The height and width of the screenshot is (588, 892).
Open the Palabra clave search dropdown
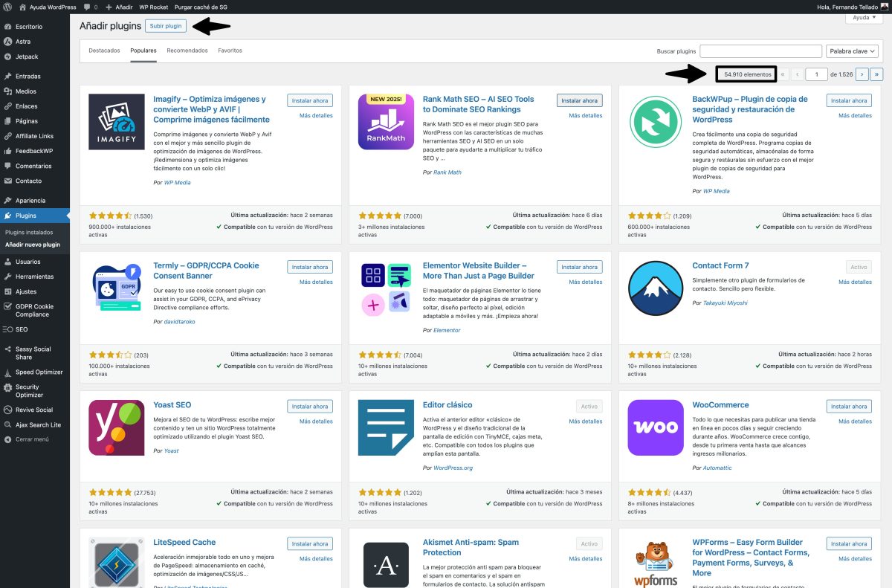click(852, 51)
